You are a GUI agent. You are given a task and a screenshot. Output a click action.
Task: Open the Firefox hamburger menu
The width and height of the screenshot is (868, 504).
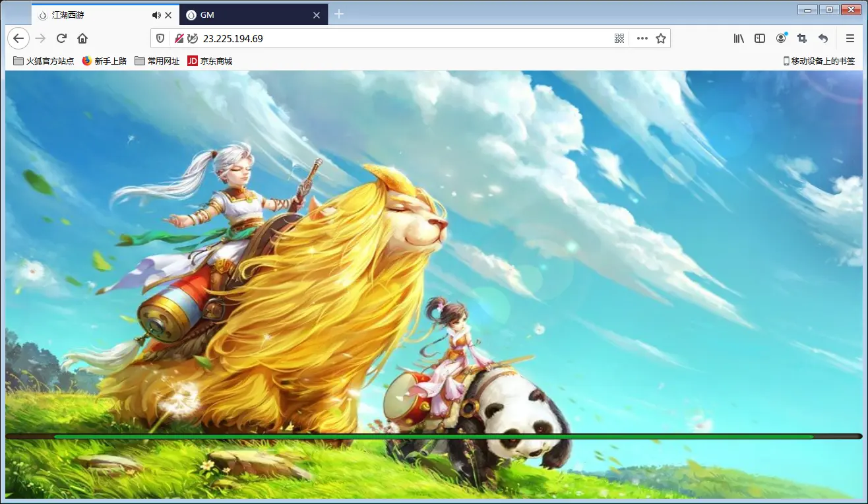pos(850,38)
